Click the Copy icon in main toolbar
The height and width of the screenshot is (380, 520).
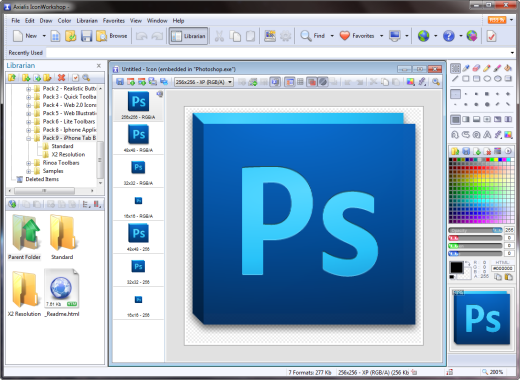[x=235, y=36]
